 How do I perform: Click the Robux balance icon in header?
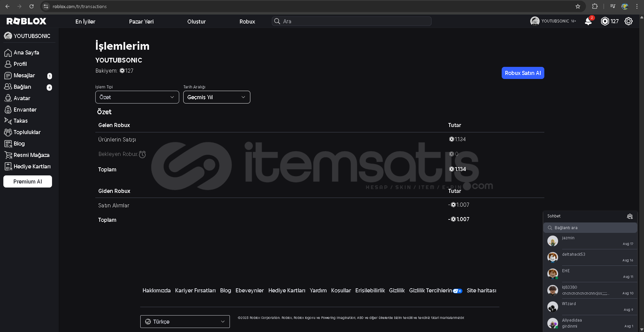605,22
